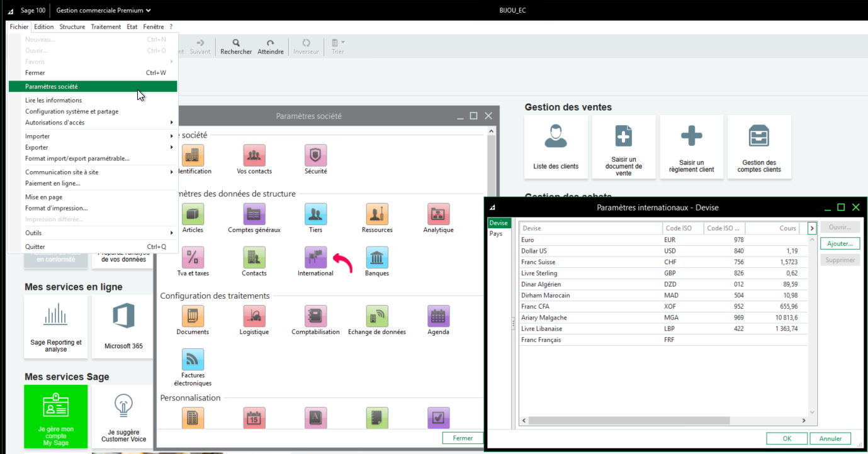This screenshot has width=868, height=454.
Task: Click the Tva et taxes icon
Action: click(193, 258)
